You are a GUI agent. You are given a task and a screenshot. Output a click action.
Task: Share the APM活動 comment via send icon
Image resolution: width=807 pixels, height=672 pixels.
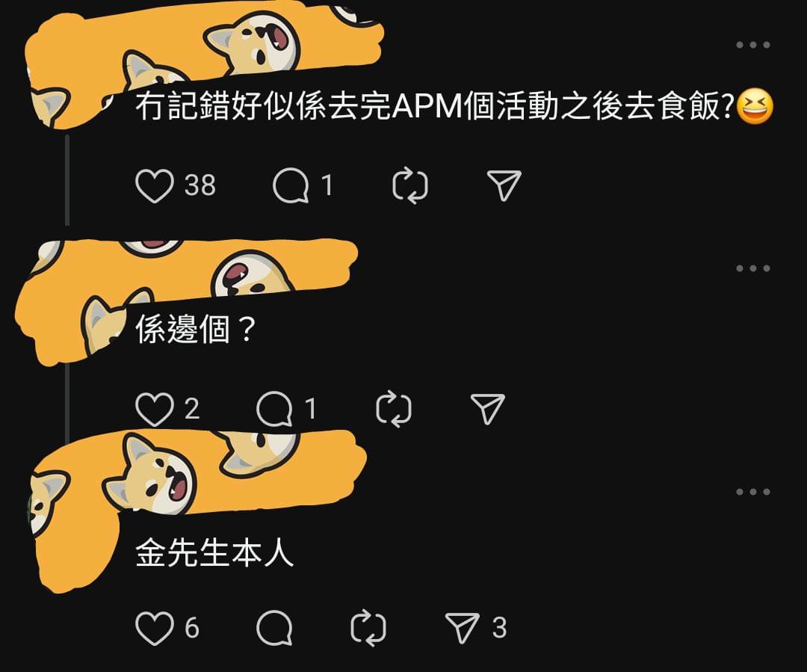point(504,185)
